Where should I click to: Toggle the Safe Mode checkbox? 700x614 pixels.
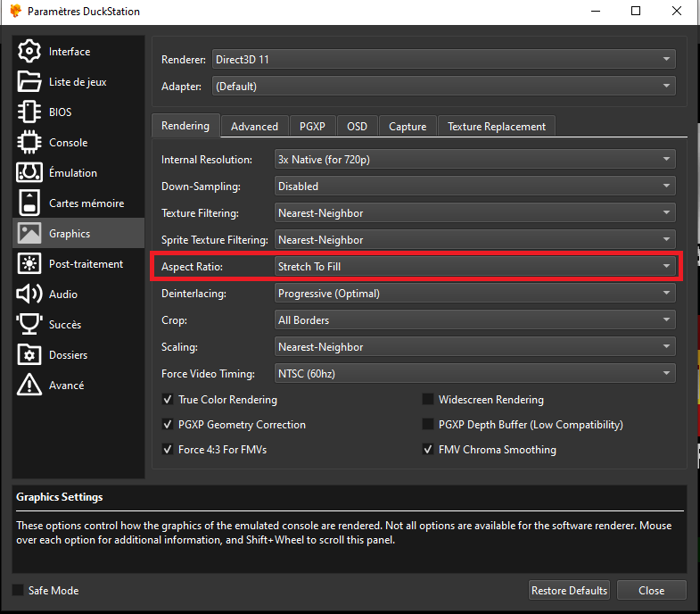(18, 591)
